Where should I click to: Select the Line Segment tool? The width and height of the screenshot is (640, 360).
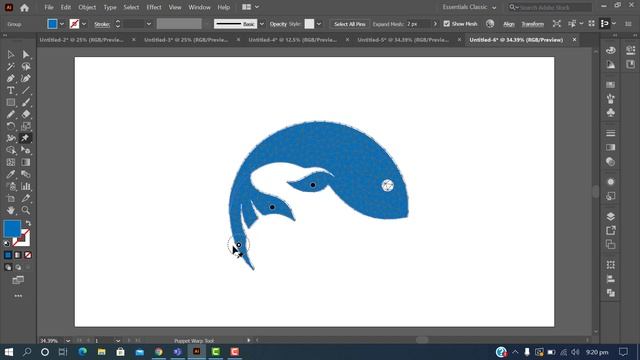(26, 90)
